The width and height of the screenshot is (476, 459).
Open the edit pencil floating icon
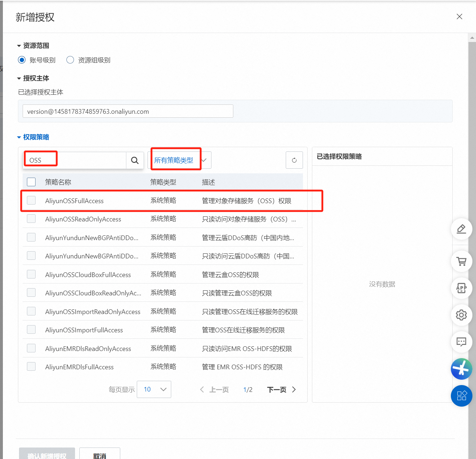tap(461, 229)
